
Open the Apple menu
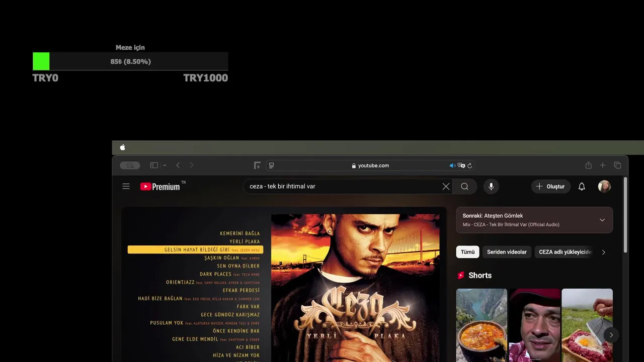pos(122,147)
